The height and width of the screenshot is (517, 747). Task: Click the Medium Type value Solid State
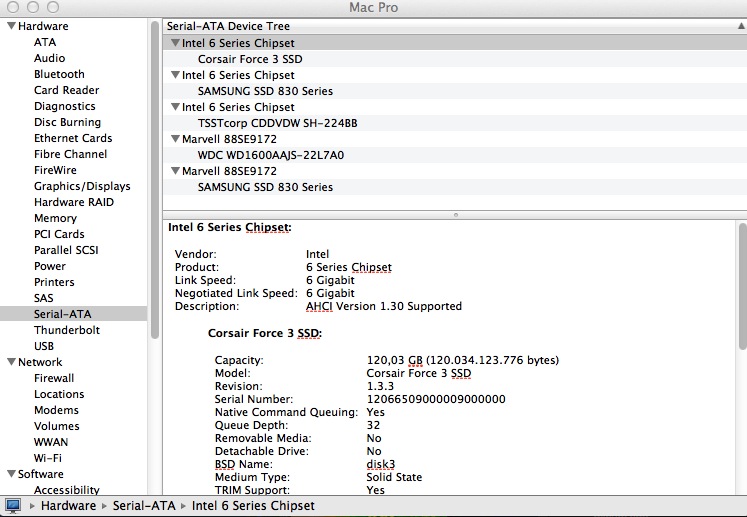[394, 476]
